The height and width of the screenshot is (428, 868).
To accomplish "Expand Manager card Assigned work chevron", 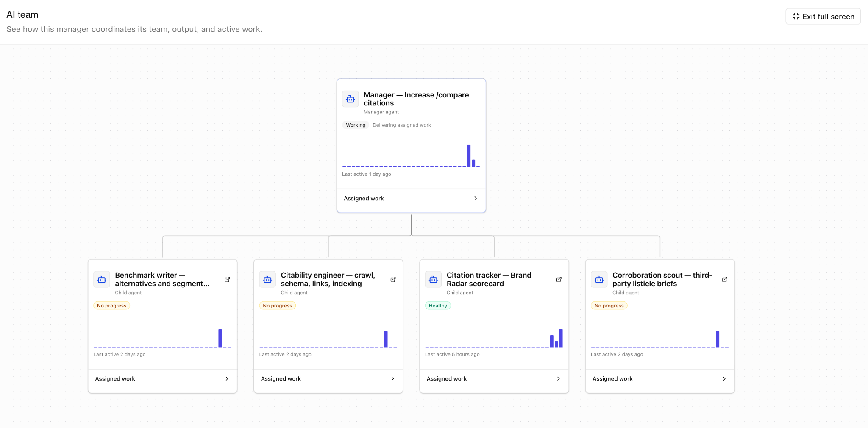I will (x=476, y=198).
